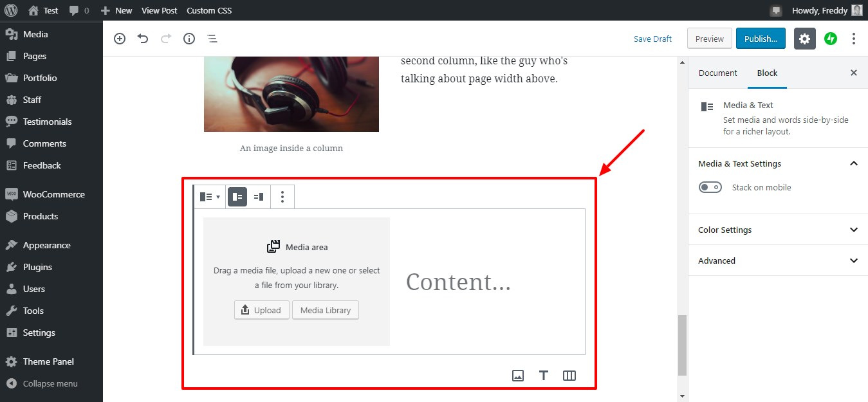This screenshot has height=402, width=868.
Task: Close the settings sidebar with X
Action: [x=854, y=73]
